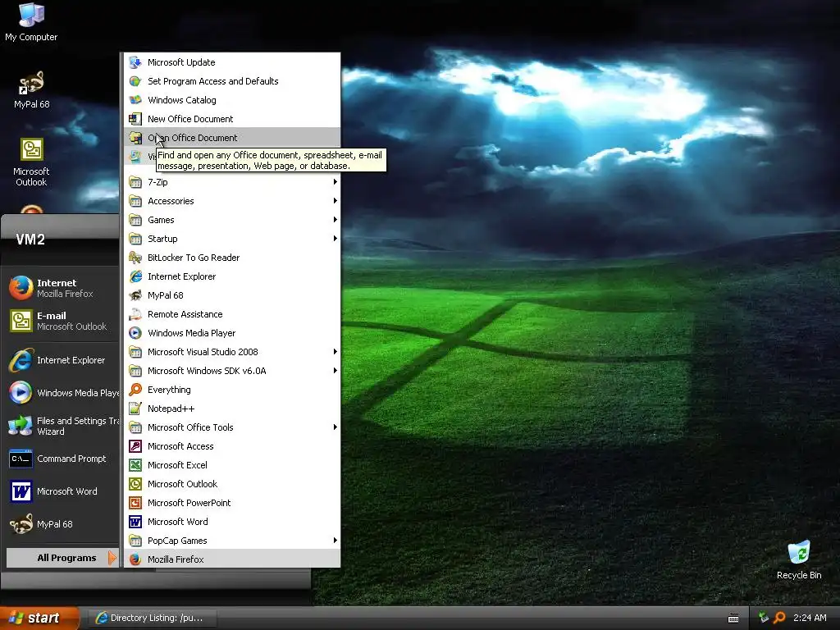Open Internet Explorer in Start menu left pane
Image resolution: width=840 pixels, height=630 pixels.
62,360
